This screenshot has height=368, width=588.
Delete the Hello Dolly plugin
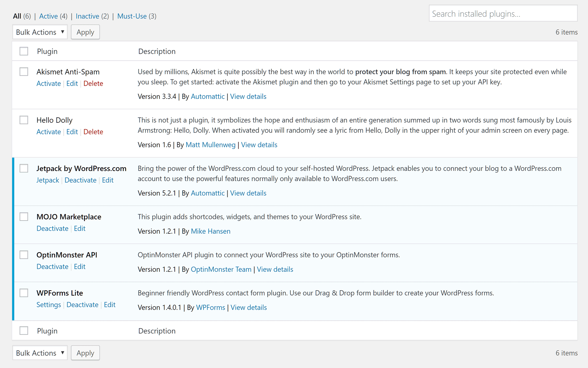(93, 132)
